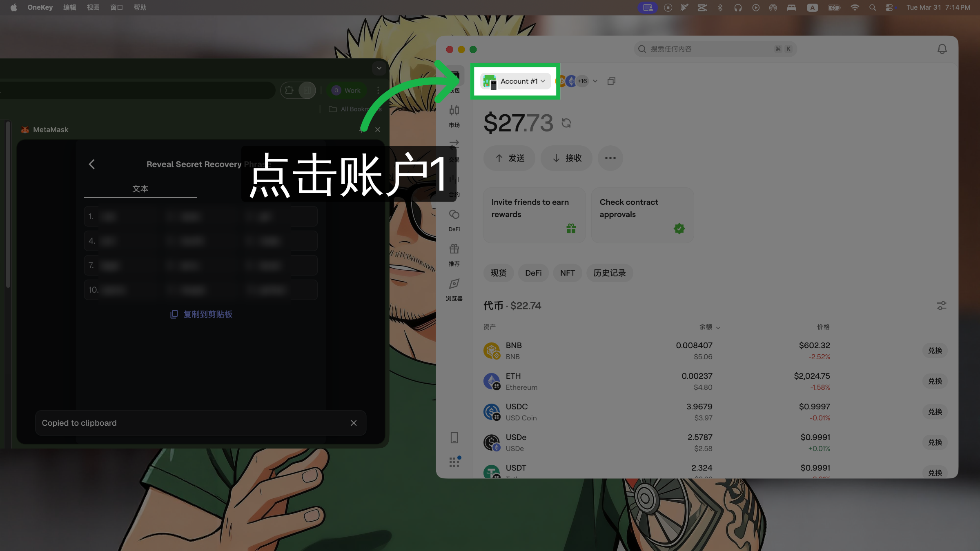Click the 发送 (Send) button
The height and width of the screenshot is (551, 980).
(x=509, y=158)
